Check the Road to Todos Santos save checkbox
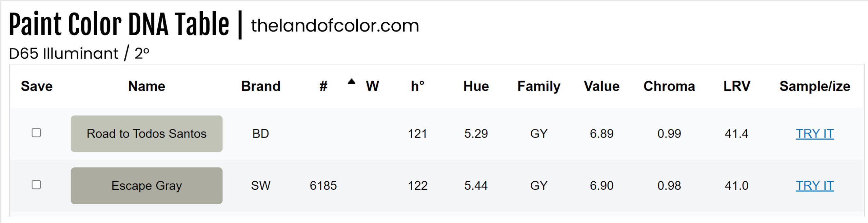This screenshot has width=868, height=223. tap(36, 133)
